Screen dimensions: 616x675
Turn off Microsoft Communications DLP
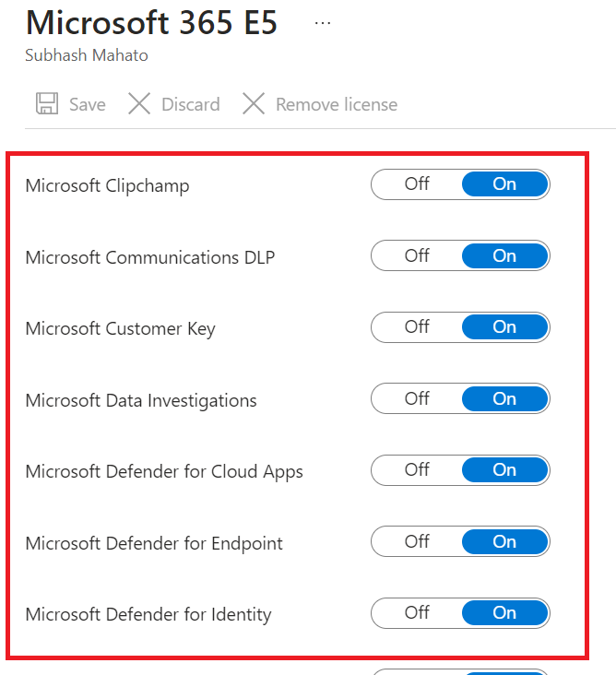417,255
